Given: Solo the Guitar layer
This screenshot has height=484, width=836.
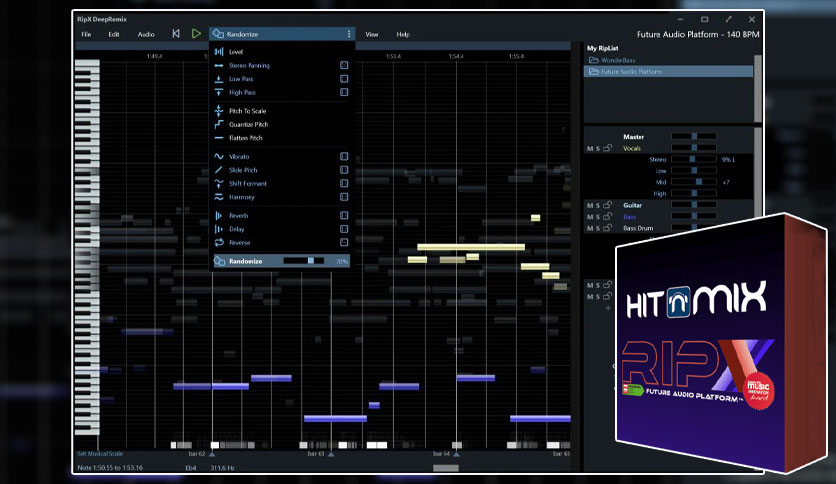Looking at the screenshot, I should (x=598, y=205).
